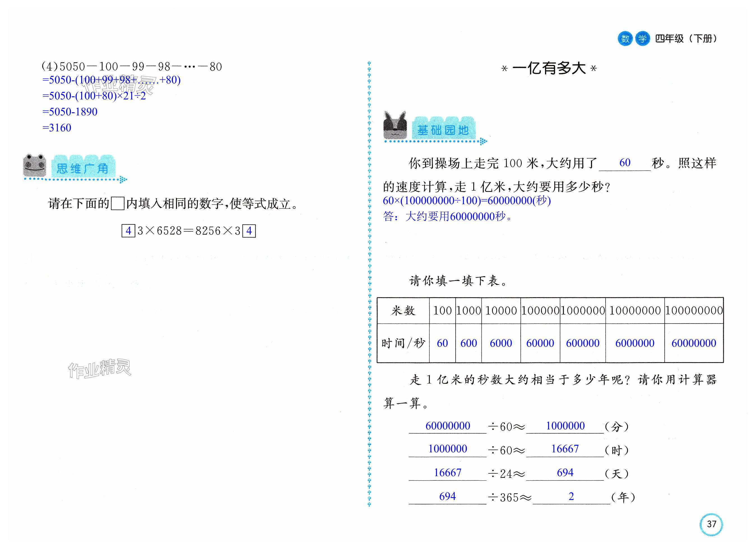This screenshot has height=549, width=756.
Task: Click the blank filled with 60 秒
Action: pos(625,163)
